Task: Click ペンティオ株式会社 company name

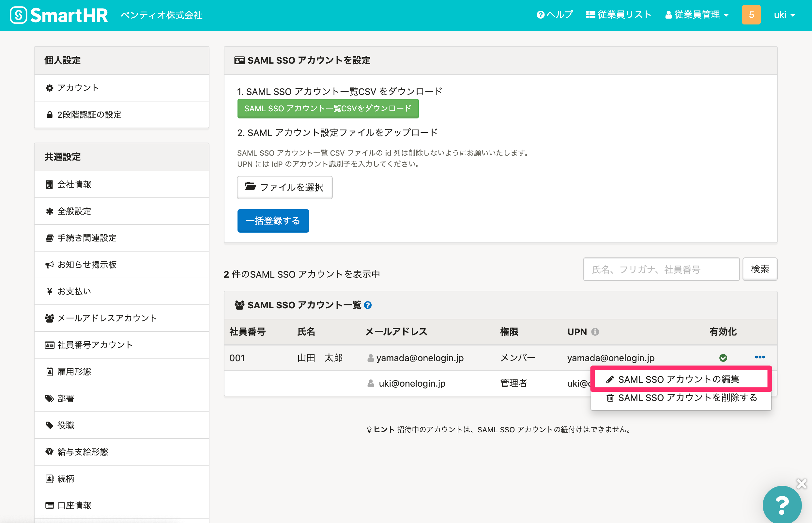Action: point(161,15)
